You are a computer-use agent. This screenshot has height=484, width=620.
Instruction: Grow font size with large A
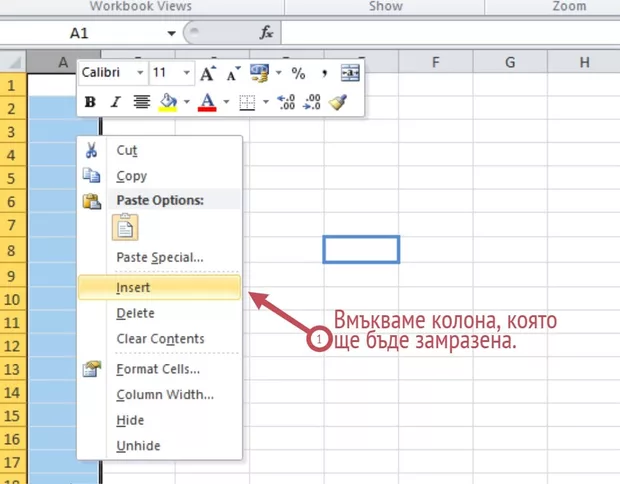click(x=208, y=73)
